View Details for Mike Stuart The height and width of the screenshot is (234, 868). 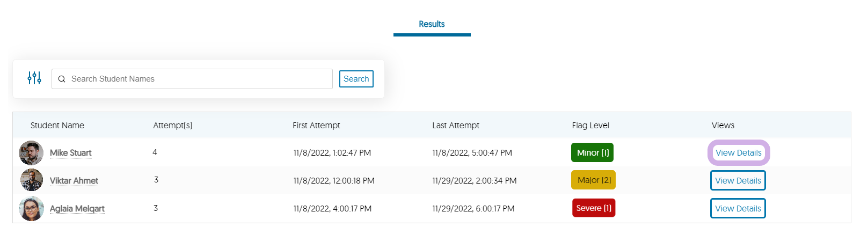[x=739, y=153]
